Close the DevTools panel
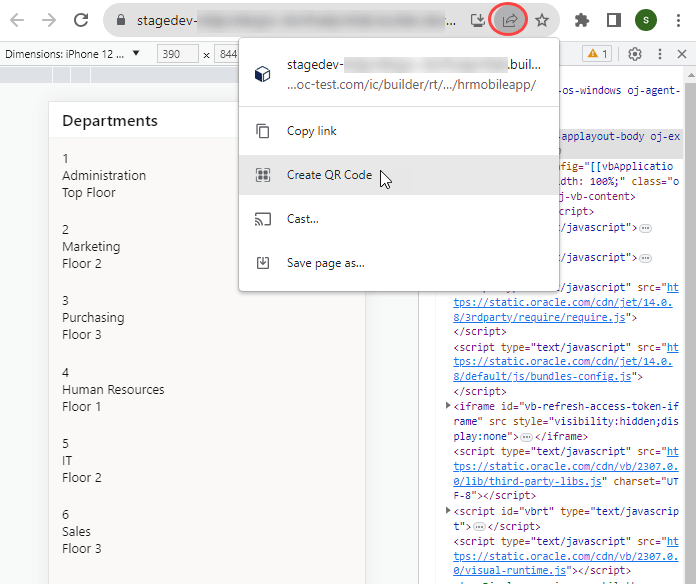Image resolution: width=696 pixels, height=584 pixels. tap(682, 54)
